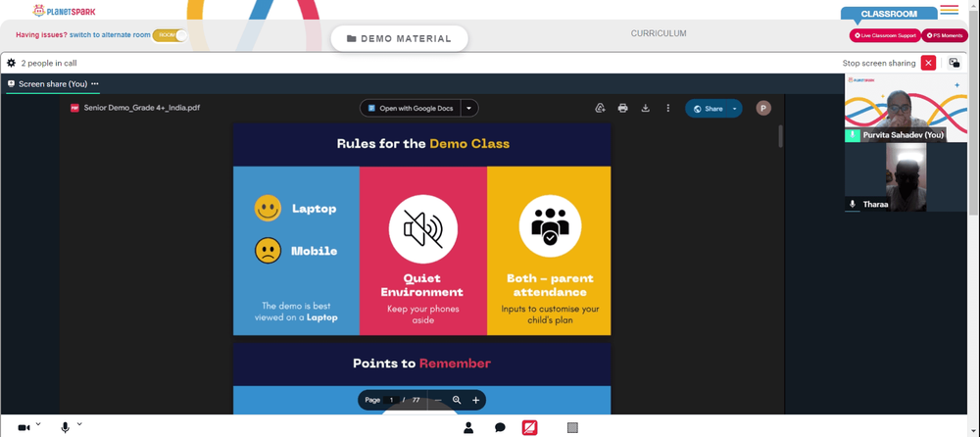Image resolution: width=980 pixels, height=437 pixels.
Task: Toggle camera in bottom toolbar
Action: click(24, 427)
